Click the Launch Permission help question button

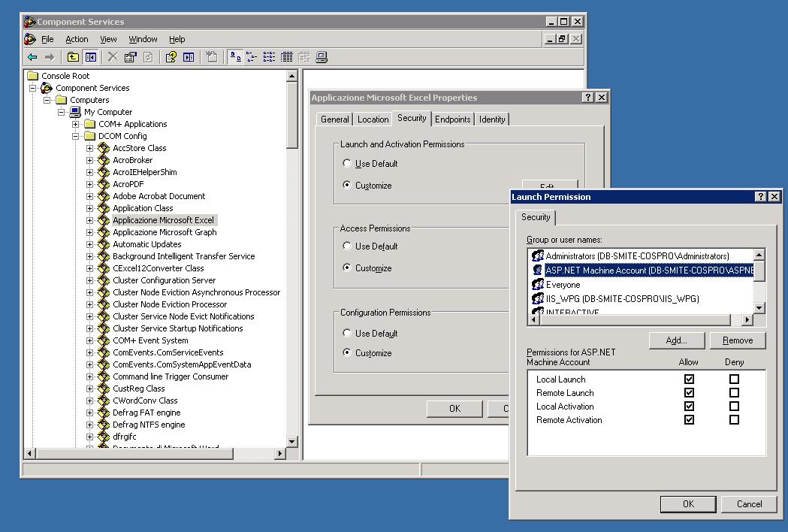761,197
